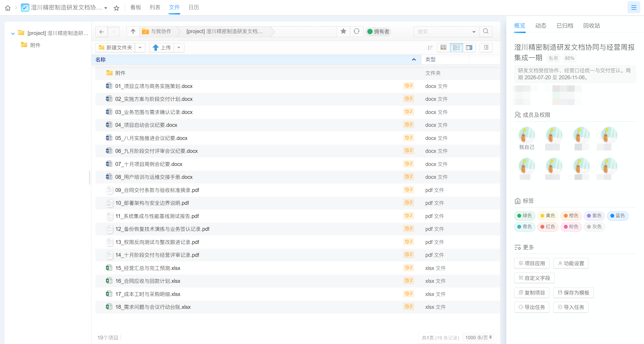This screenshot has width=644, height=344.
Task: Open 功能设置
Action: coord(571,263)
